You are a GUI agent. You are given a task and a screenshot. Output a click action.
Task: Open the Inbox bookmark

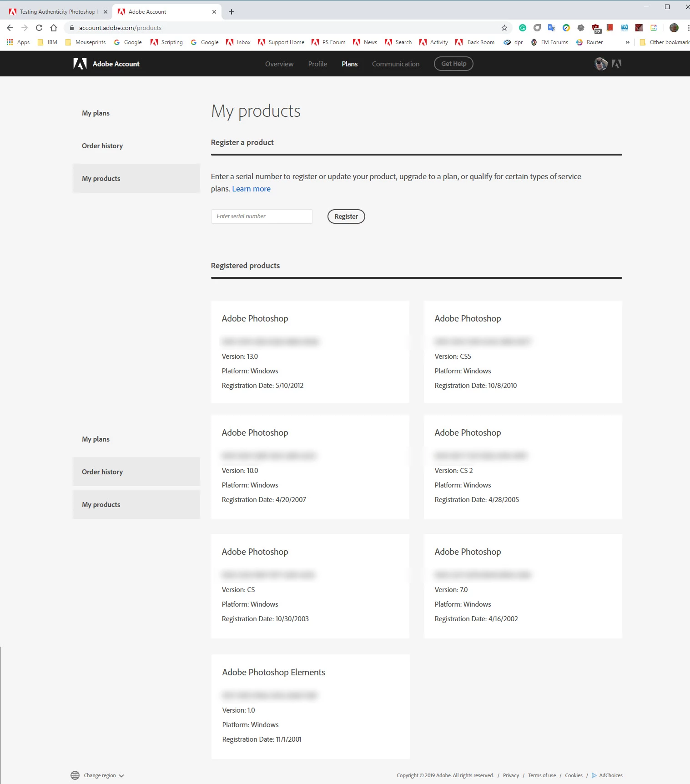click(238, 42)
